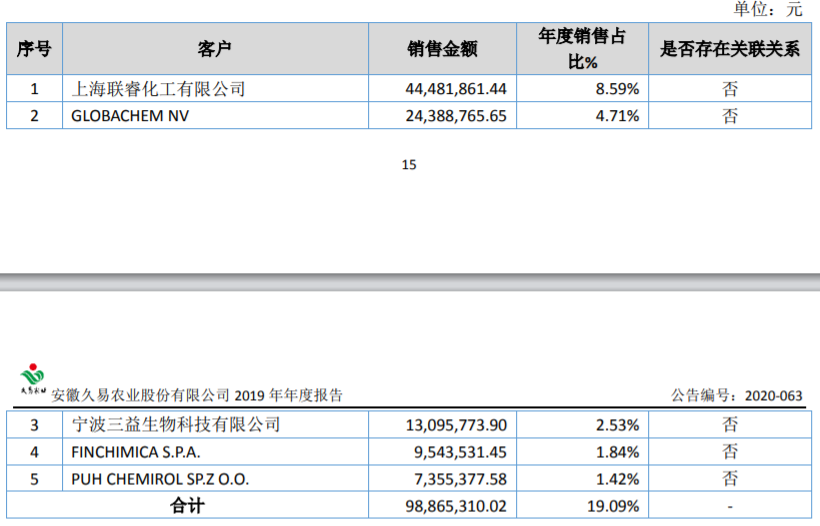The width and height of the screenshot is (820, 526).
Task: Click percentage 8.59%
Action: tap(618, 89)
